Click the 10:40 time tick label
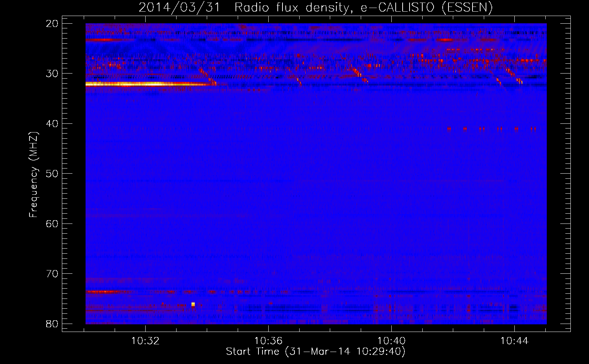The width and height of the screenshot is (589, 364). click(x=391, y=341)
